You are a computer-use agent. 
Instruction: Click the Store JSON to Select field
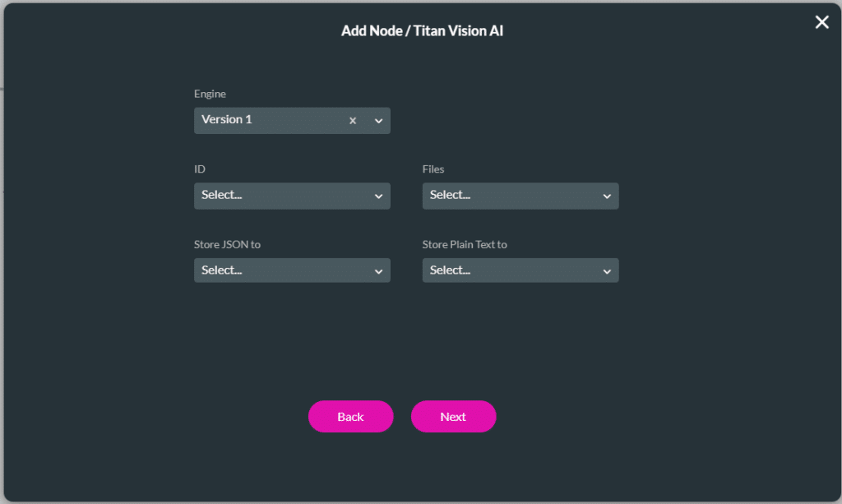pyautogui.click(x=280, y=270)
